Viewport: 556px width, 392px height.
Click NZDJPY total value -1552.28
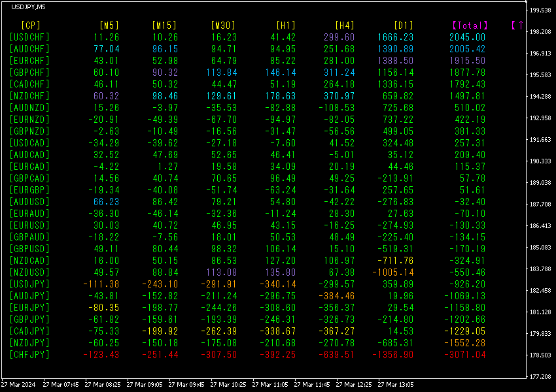click(x=465, y=343)
